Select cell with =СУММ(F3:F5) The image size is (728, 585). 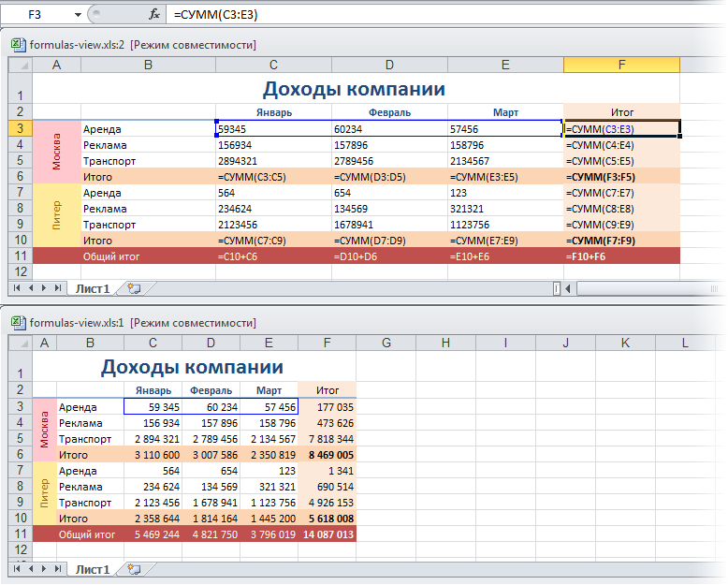tap(621, 176)
